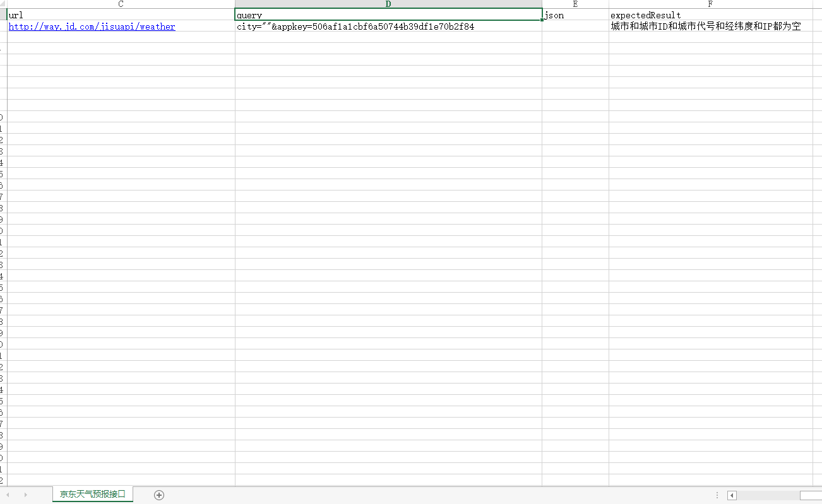Screen dimensions: 822x504
Task: Open the way.jd.com/jisuapi/weather hyperlink
Action: pyautogui.click(x=92, y=26)
